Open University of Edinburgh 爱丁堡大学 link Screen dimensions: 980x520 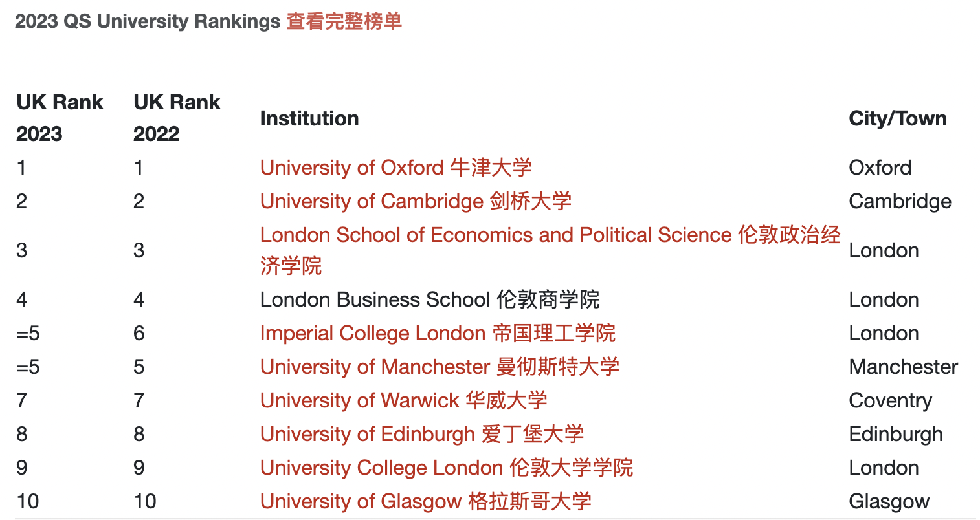pos(421,434)
